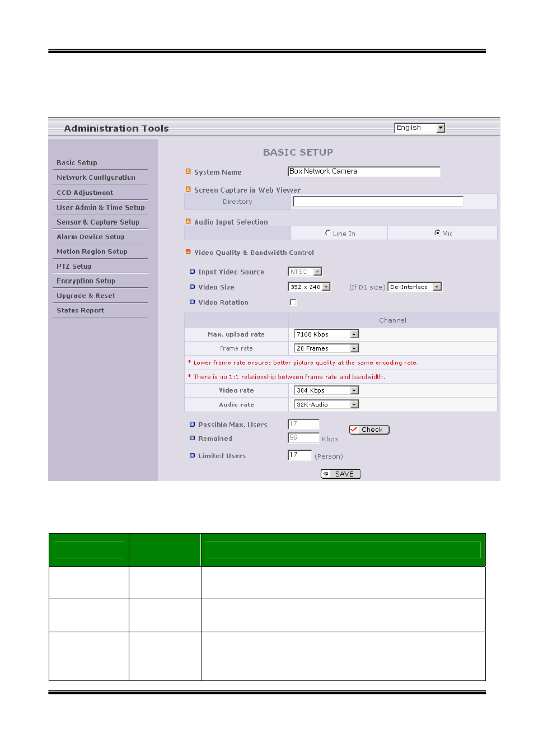Open Alarm Device Setup
Viewport: 534px width, 756px height.
90,237
